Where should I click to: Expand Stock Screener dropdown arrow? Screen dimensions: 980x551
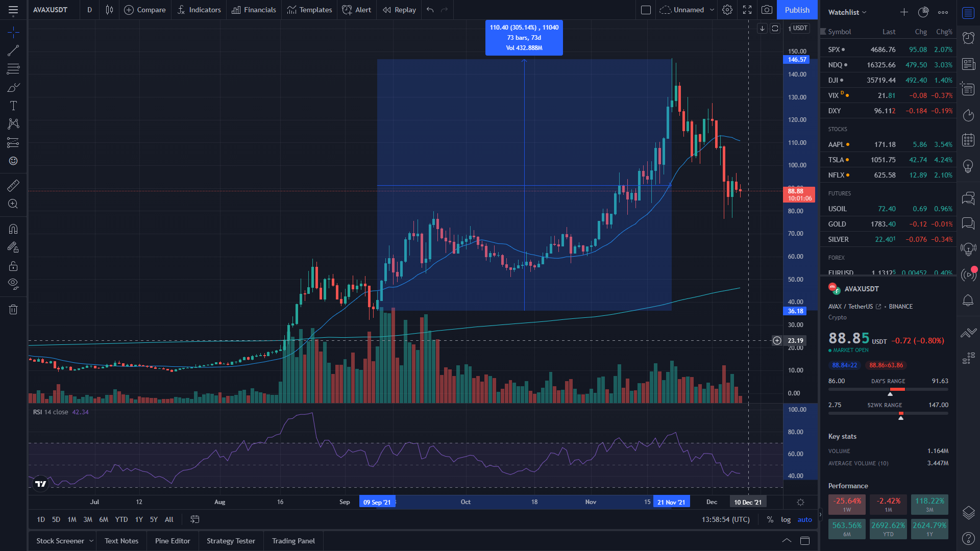[x=91, y=541]
